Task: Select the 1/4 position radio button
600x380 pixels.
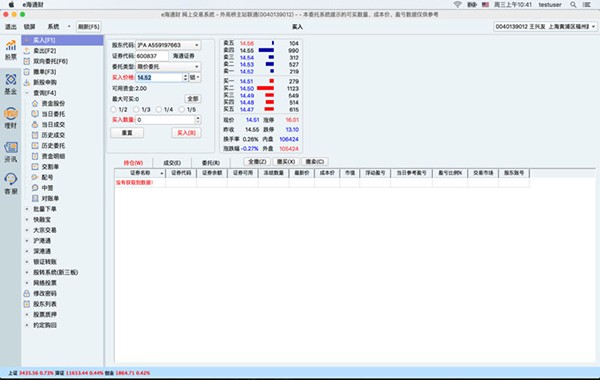Action: (x=159, y=109)
